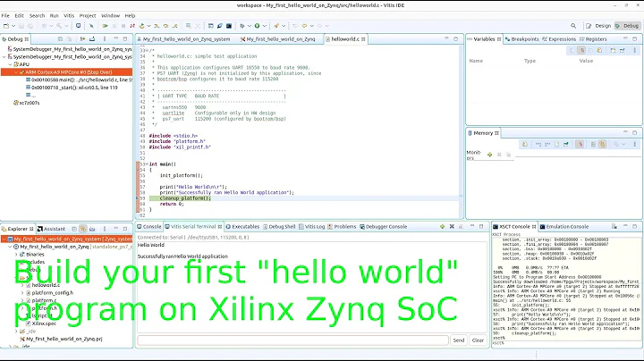Collapse the APU tree node
644x361 pixels.
pyautogui.click(x=10, y=64)
